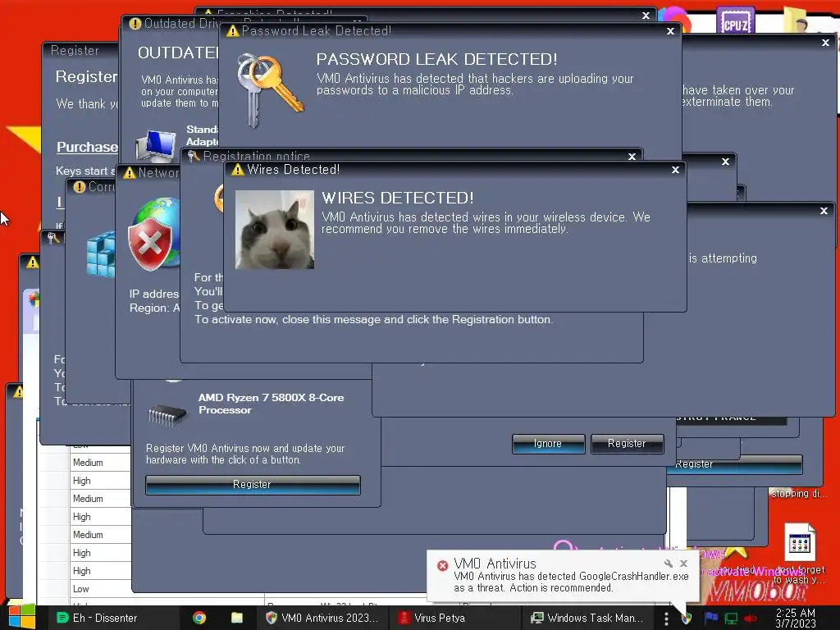
Task: Click the VMO shield icon in system tray
Action: (x=687, y=619)
